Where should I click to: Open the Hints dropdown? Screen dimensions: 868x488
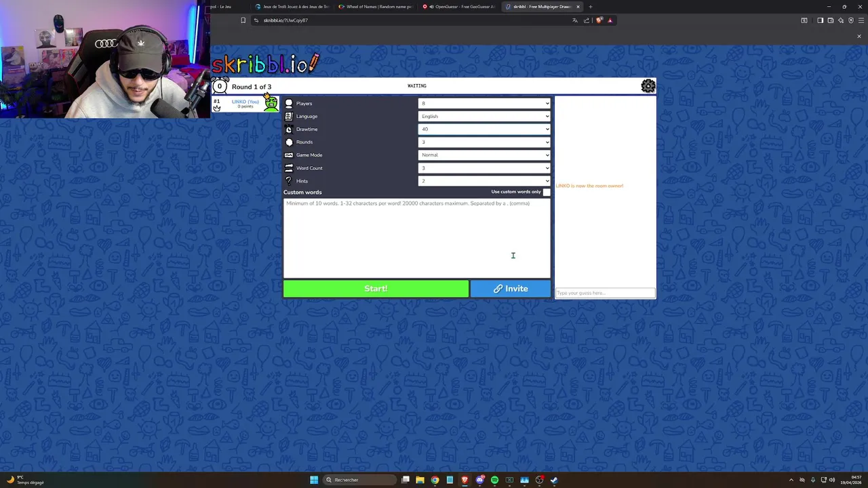(484, 181)
